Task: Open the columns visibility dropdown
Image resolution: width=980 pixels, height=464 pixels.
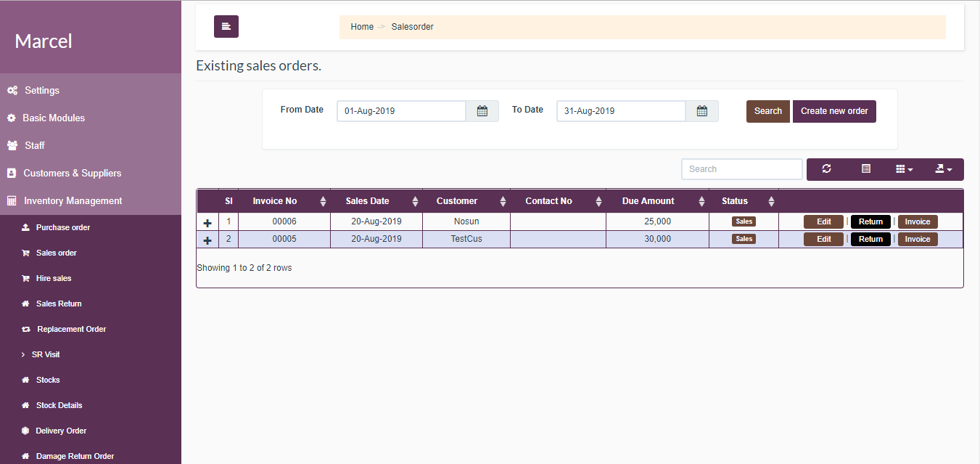Action: [904, 168]
